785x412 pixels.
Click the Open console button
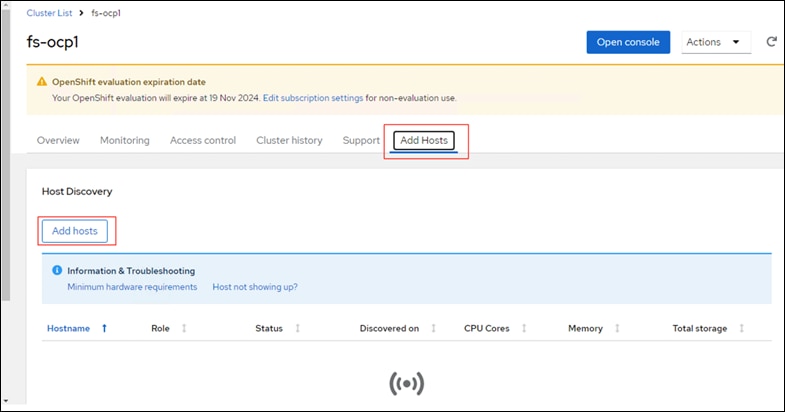click(628, 42)
